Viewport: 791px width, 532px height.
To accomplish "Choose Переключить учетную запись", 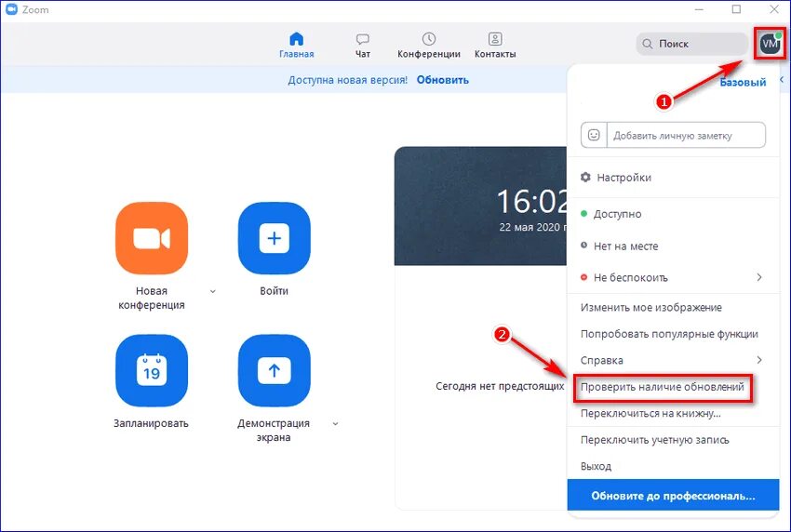I will click(x=655, y=440).
